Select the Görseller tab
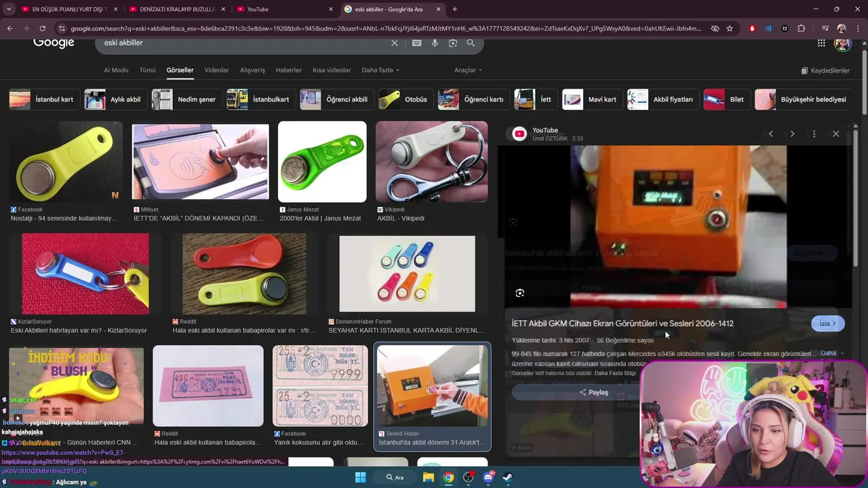The image size is (868, 488). click(180, 70)
